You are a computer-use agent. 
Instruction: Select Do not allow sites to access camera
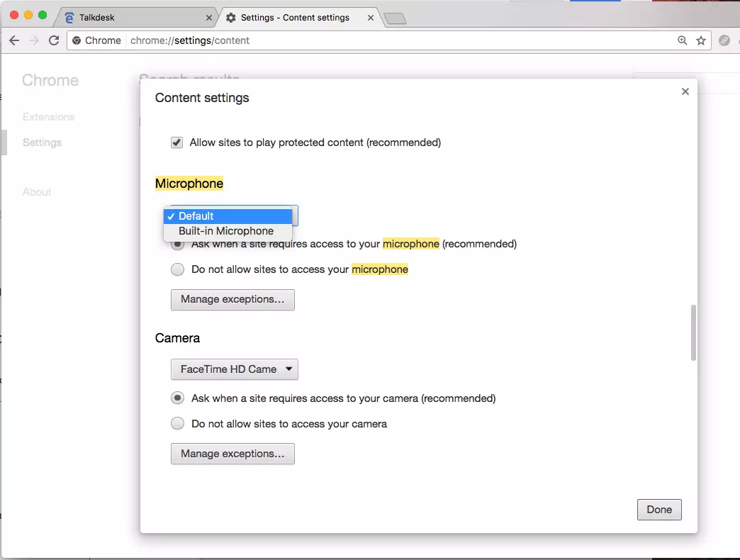click(178, 424)
